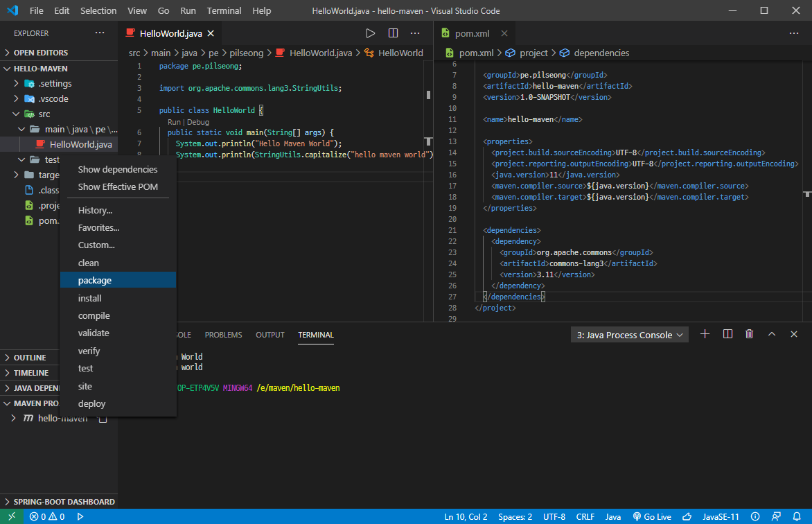Image resolution: width=812 pixels, height=524 pixels.
Task: Open the Help menu
Action: (x=261, y=10)
